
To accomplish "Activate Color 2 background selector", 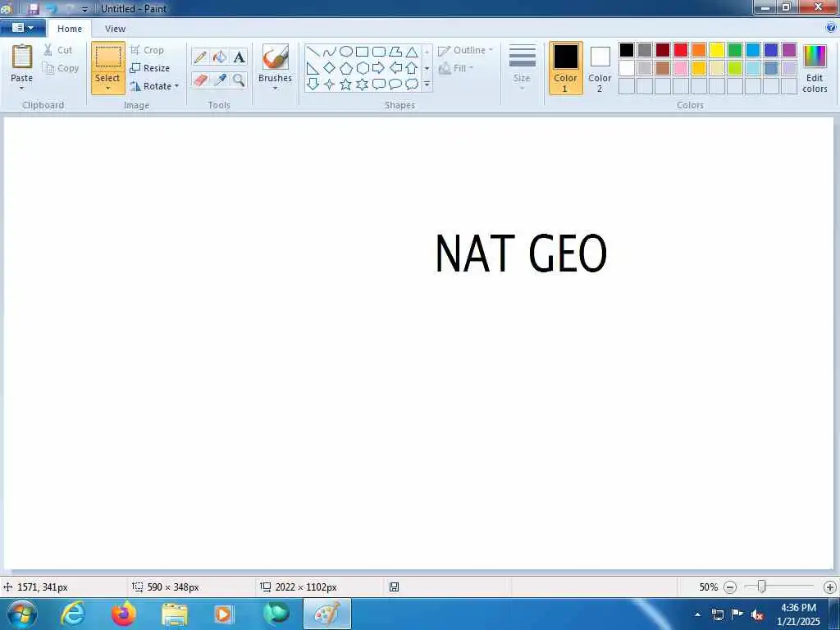I will (x=600, y=68).
